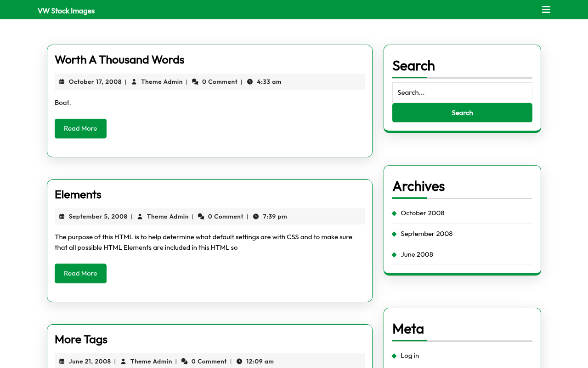Click the 12:09 am post time
This screenshot has width=588, height=368.
click(260, 362)
